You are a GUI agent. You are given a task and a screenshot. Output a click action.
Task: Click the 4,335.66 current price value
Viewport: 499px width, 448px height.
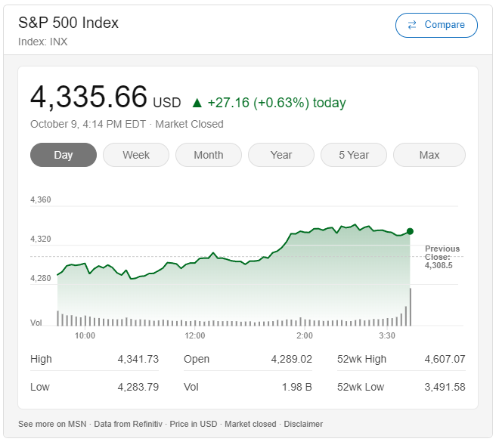click(88, 97)
